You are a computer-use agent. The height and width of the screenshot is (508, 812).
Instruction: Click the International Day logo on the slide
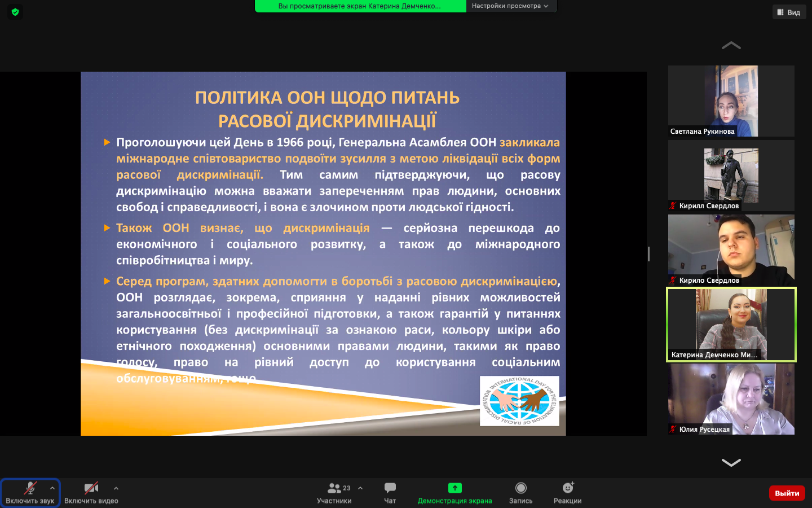519,401
